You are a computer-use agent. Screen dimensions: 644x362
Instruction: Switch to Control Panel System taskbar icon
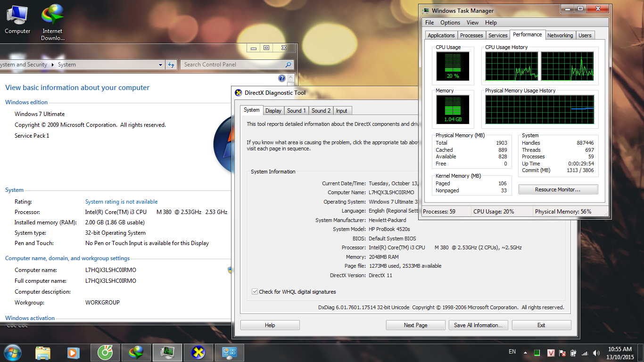point(230,353)
